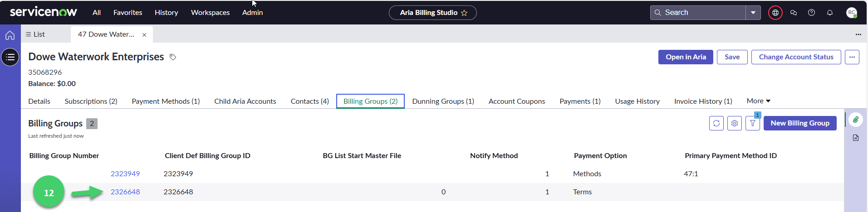This screenshot has height=212, width=868.
Task: Switch to the Dunning Groups (1) tab
Action: 443,101
